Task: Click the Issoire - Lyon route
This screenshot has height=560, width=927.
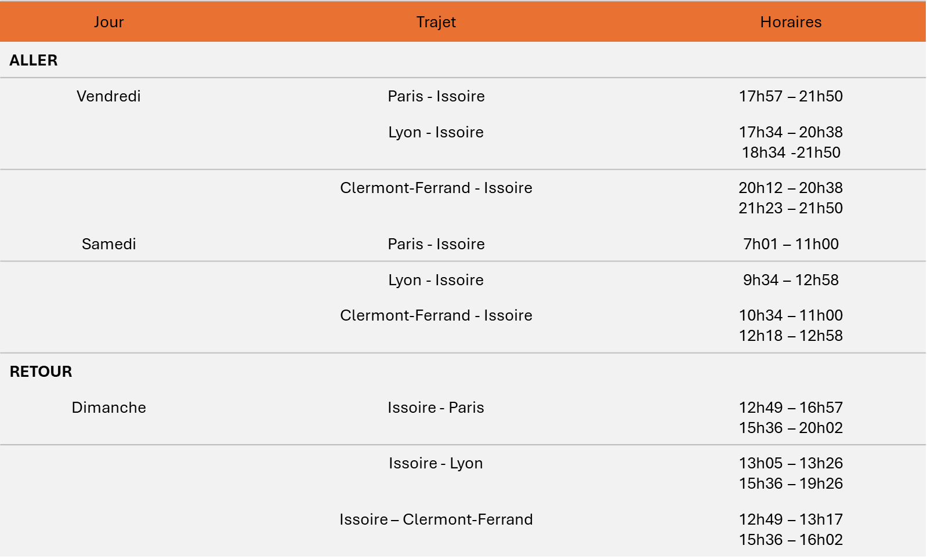Action: point(436,463)
